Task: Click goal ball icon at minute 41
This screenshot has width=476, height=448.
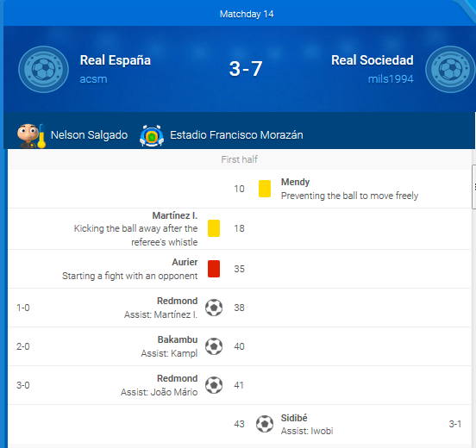Action: (x=214, y=385)
